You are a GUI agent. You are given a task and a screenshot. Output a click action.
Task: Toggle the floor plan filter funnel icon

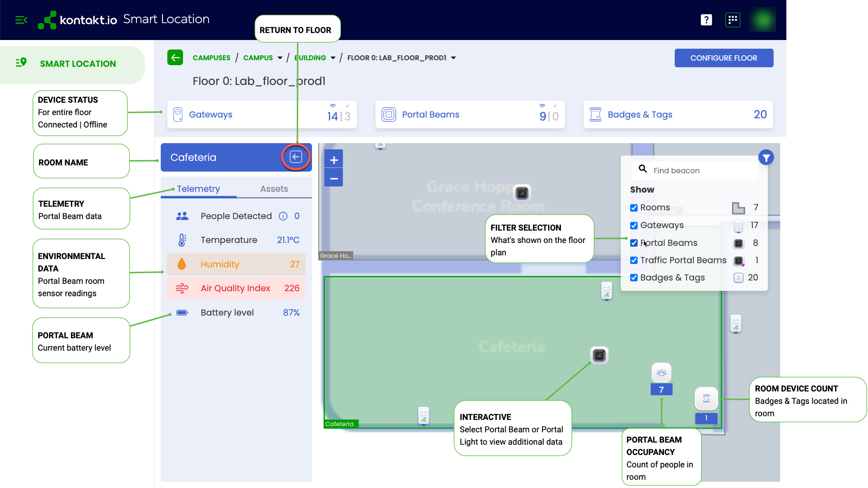tap(766, 158)
